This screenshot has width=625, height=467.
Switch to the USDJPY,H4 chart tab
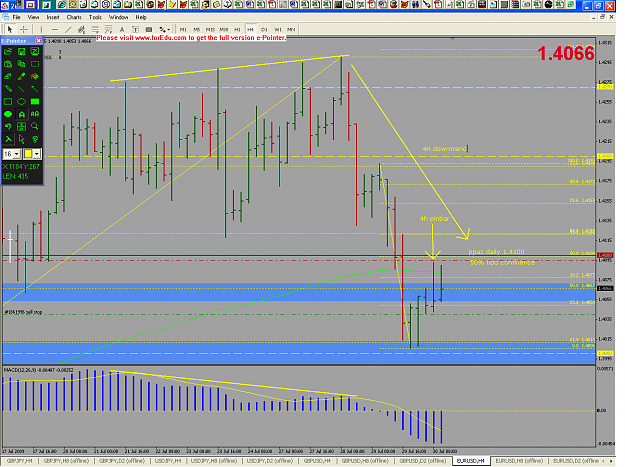[168, 461]
